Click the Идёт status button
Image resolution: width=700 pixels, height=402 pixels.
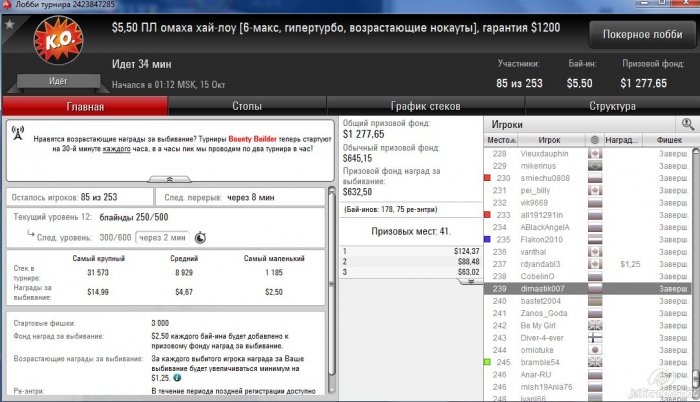click(58, 81)
